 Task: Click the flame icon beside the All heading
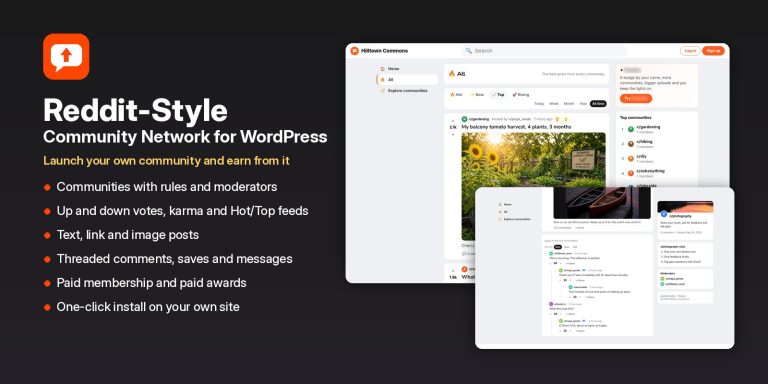tap(452, 74)
